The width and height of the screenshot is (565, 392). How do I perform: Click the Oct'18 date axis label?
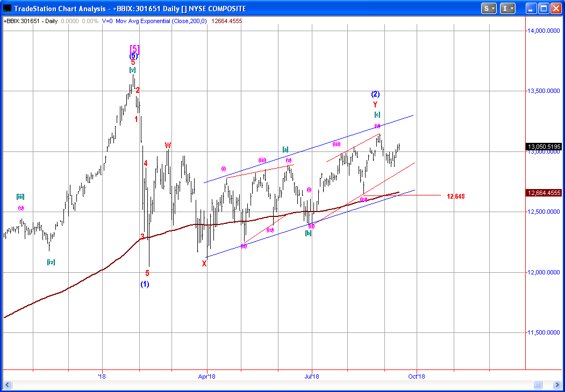point(417,376)
